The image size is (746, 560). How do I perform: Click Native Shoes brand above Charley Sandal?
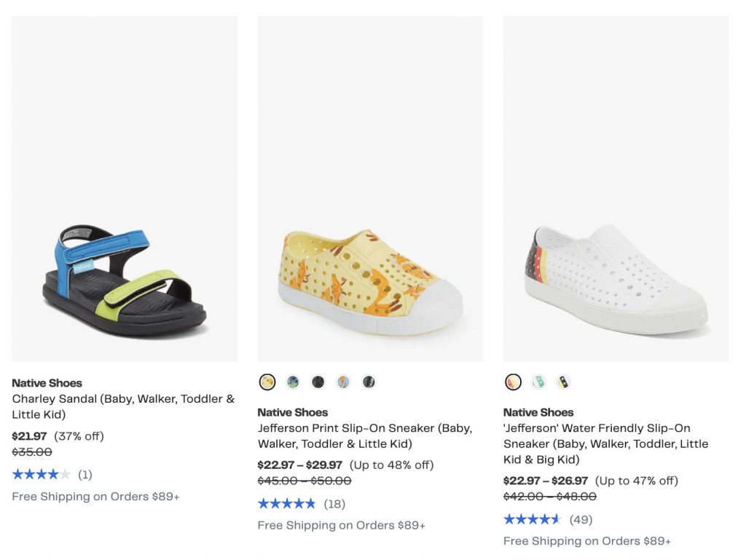[47, 383]
